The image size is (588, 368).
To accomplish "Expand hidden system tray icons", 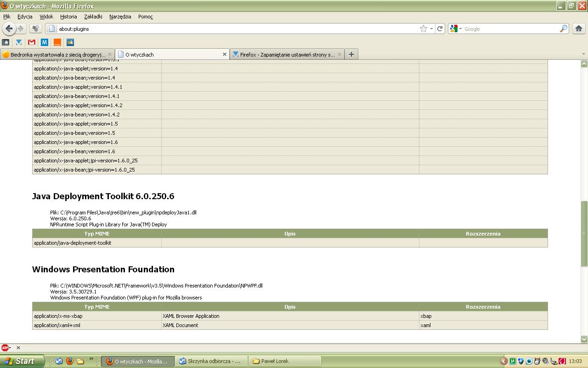I will [504, 361].
